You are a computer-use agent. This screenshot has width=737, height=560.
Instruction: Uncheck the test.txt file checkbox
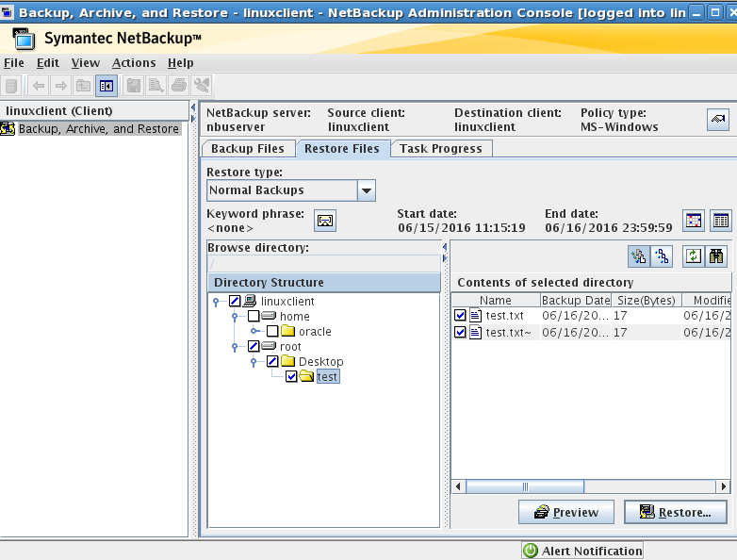click(x=460, y=315)
